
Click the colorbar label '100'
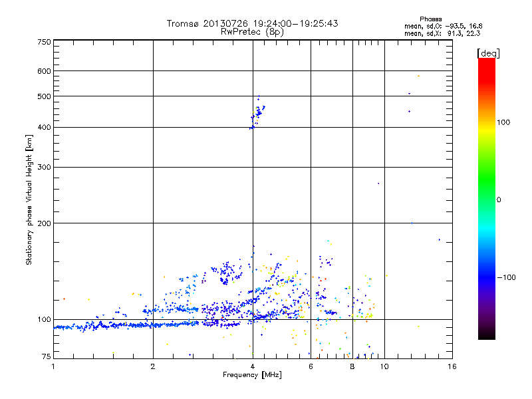(x=503, y=122)
